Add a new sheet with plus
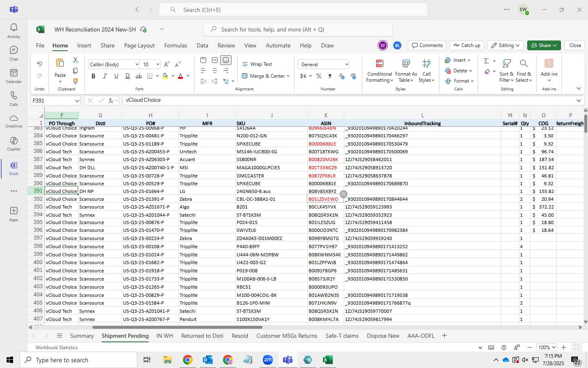588x368 pixels. (444, 336)
